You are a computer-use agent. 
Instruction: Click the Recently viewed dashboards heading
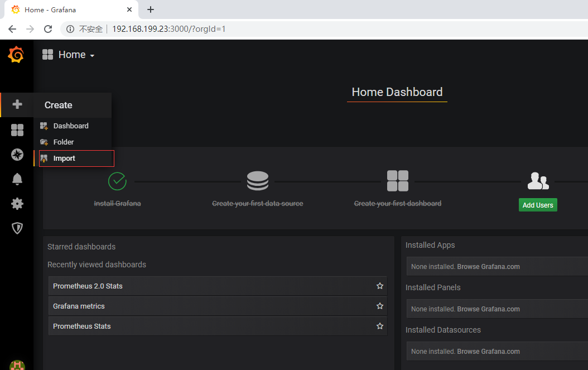(97, 265)
